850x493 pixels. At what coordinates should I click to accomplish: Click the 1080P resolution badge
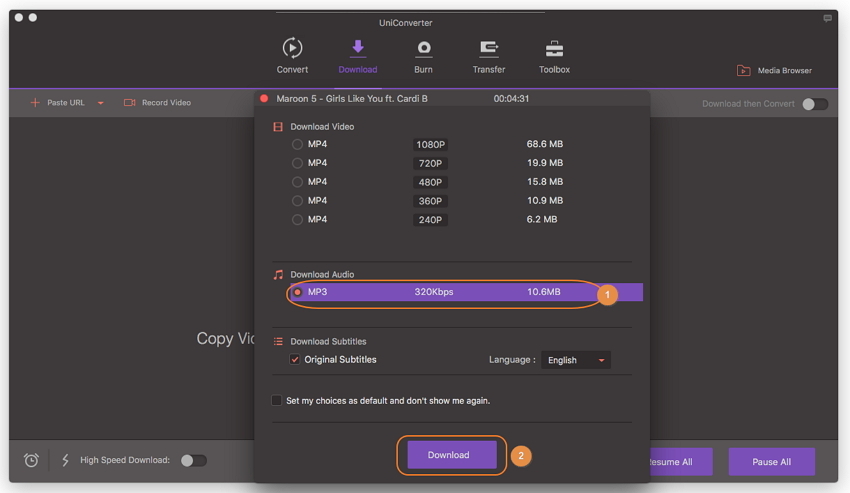pos(430,145)
